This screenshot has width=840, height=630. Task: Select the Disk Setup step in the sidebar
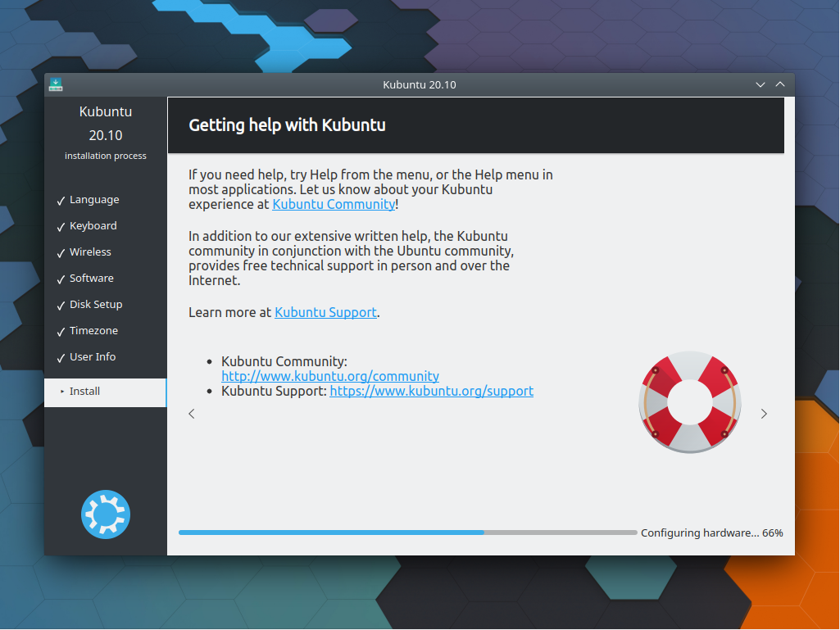[x=96, y=304]
